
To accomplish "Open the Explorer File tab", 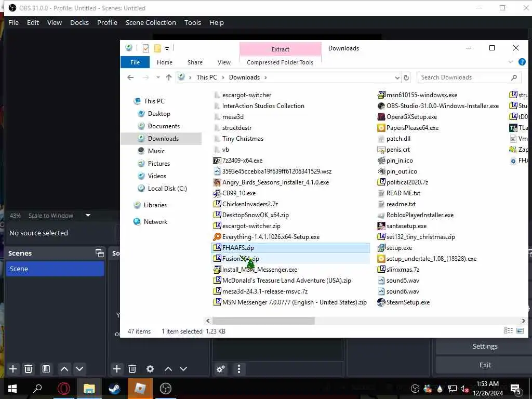I will pos(135,62).
